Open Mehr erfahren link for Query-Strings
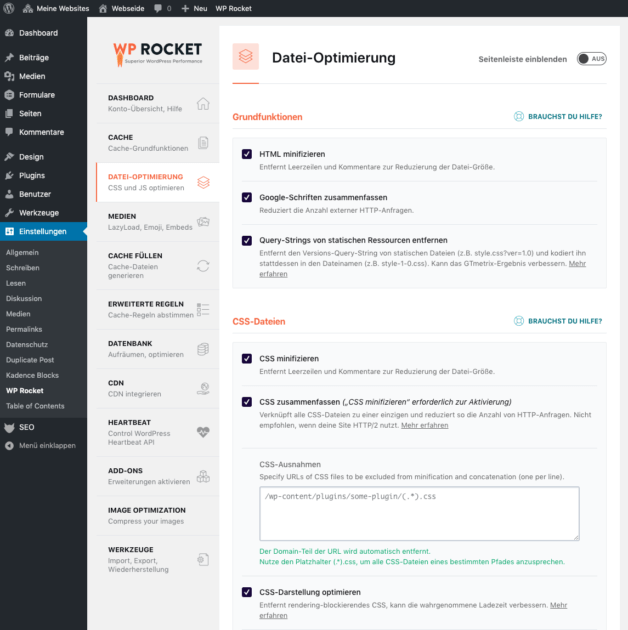Image resolution: width=628 pixels, height=630 pixels. pyautogui.click(x=577, y=264)
